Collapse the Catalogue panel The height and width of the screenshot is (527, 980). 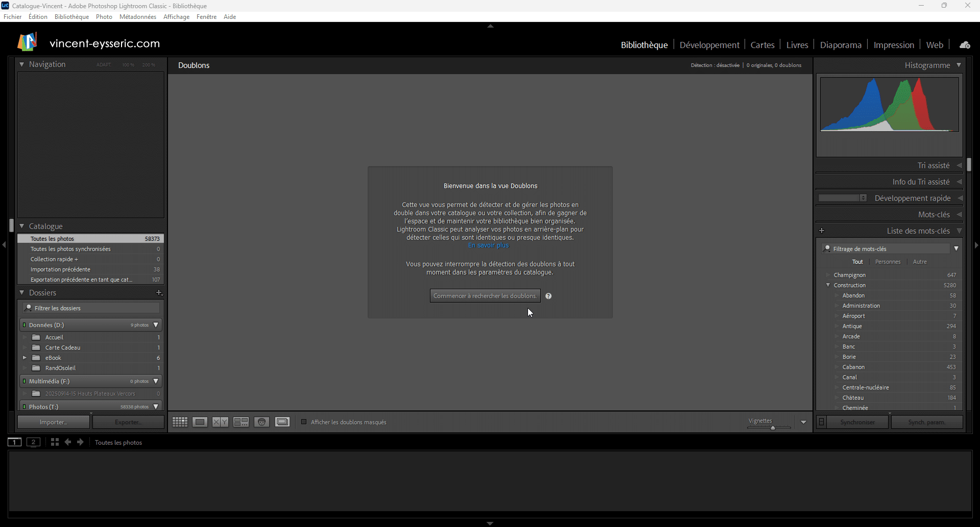click(22, 226)
